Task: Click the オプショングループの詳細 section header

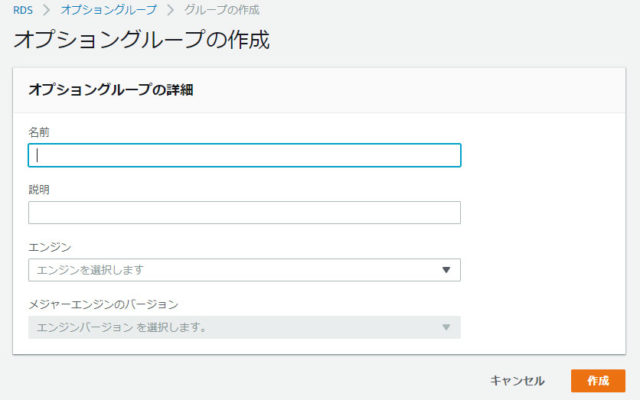Action: pos(111,90)
